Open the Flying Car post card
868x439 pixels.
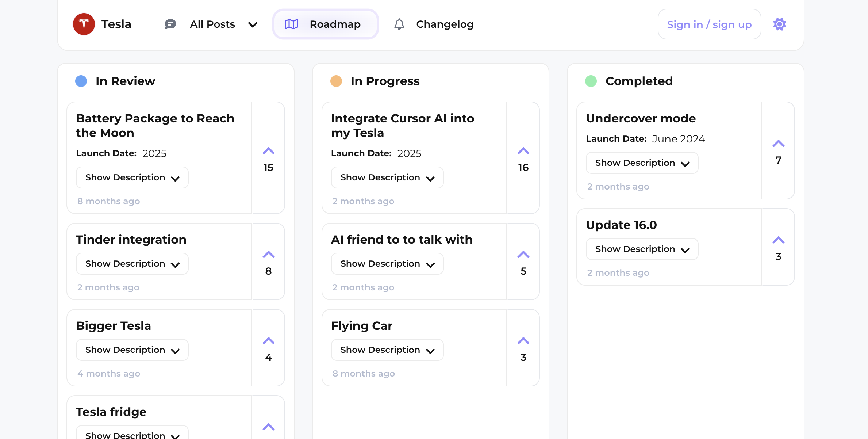click(x=414, y=325)
